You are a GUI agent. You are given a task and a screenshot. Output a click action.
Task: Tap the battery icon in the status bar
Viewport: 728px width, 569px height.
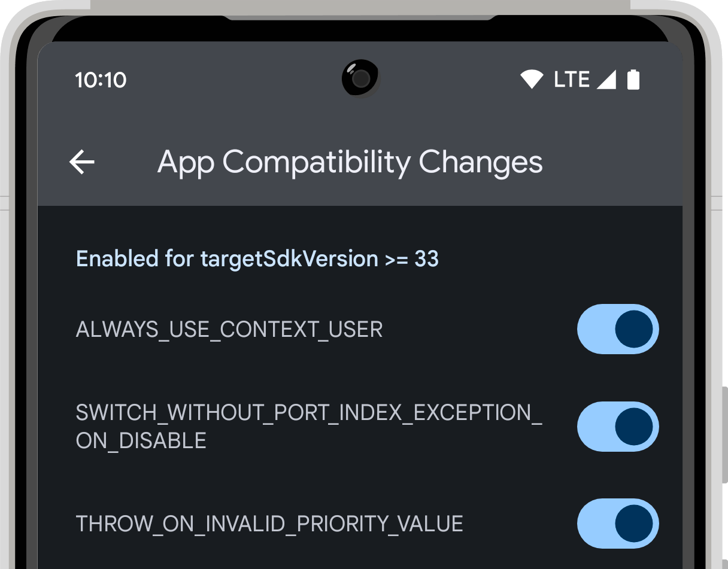click(x=633, y=79)
